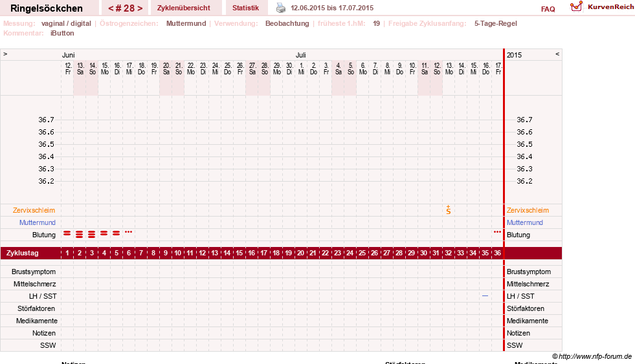This screenshot has height=364, width=635.
Task: Click the spotting dots on cycle day 36
Action: (497, 232)
